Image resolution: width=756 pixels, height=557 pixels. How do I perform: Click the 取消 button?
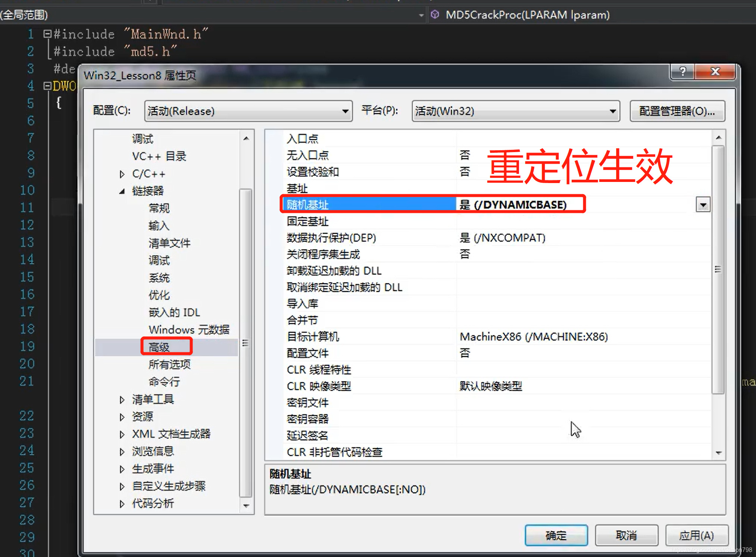click(x=627, y=535)
